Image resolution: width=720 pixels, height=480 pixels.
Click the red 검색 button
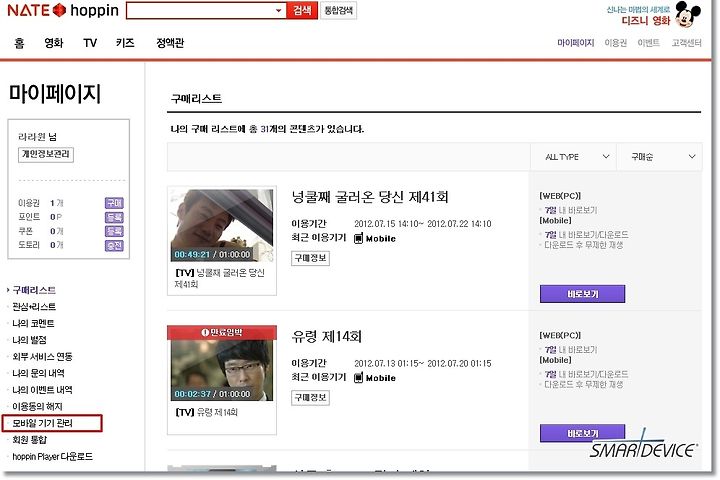pyautogui.click(x=302, y=10)
